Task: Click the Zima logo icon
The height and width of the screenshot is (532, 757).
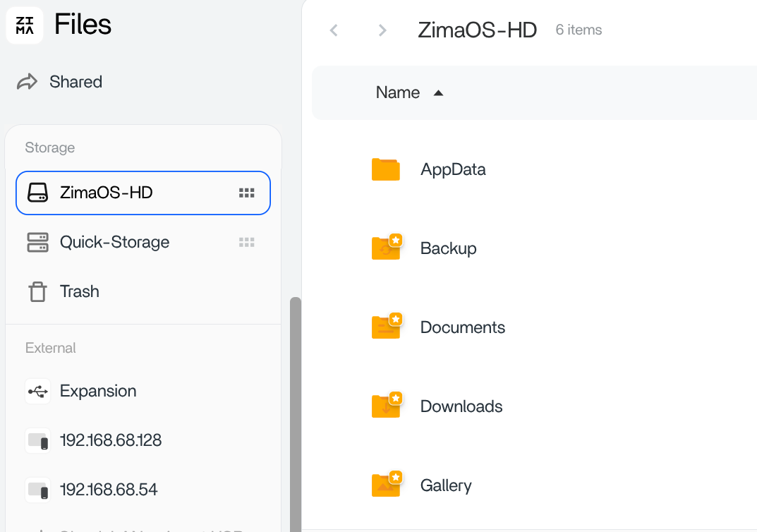Action: pyautogui.click(x=25, y=25)
